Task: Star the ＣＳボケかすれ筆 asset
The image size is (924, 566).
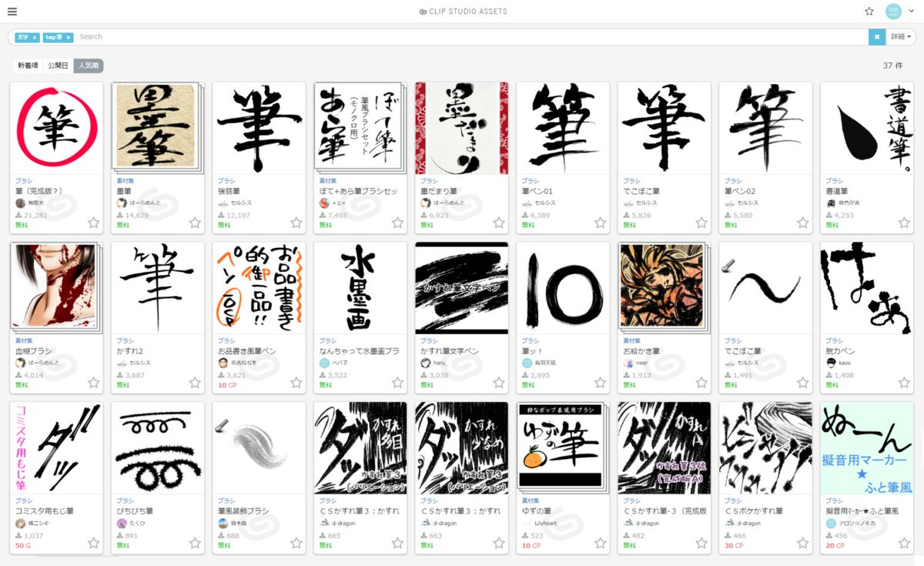Action: point(803,543)
